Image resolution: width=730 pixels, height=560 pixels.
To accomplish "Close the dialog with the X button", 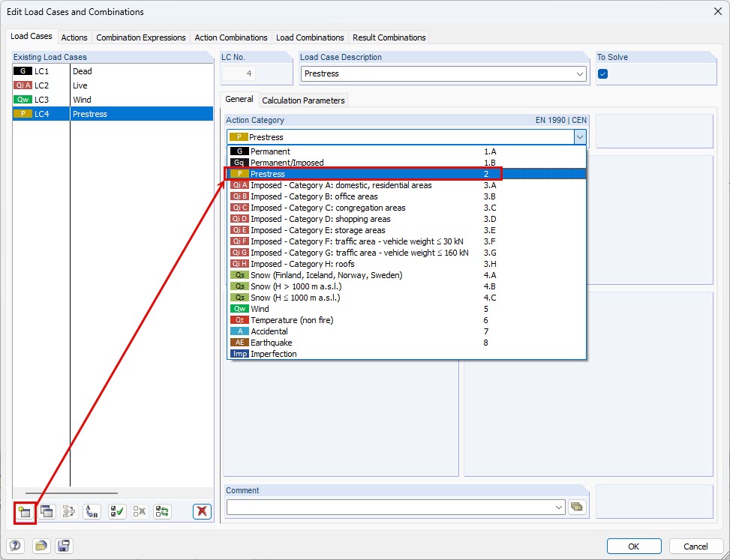I will (718, 12).
